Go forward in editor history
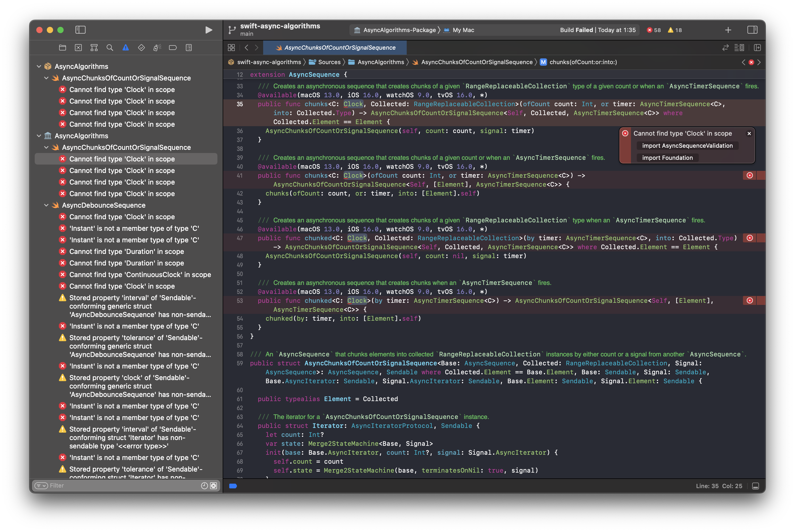Image resolution: width=795 pixels, height=532 pixels. click(257, 48)
